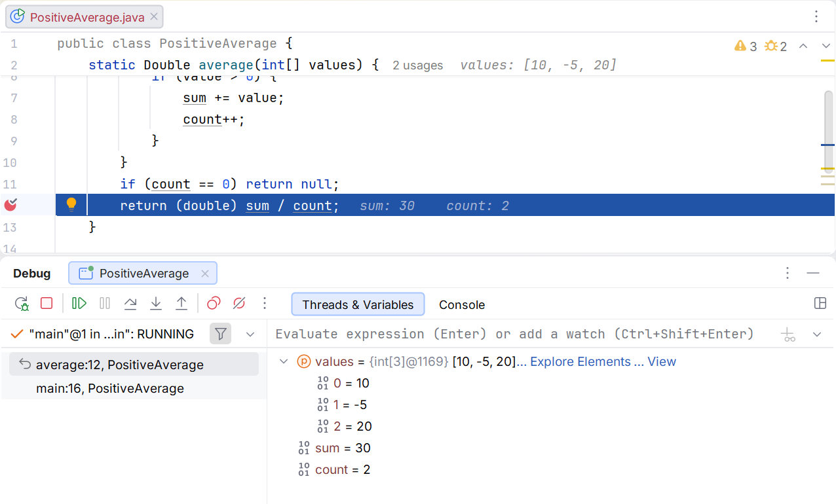Toggle the frames filter funnel button
The height and width of the screenshot is (504, 836).
click(221, 334)
